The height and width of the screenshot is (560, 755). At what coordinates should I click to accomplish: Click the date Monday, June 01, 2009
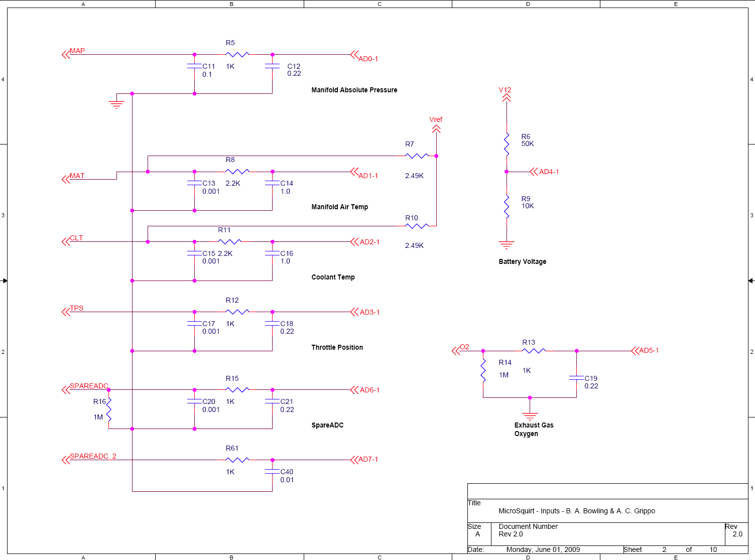(543, 549)
